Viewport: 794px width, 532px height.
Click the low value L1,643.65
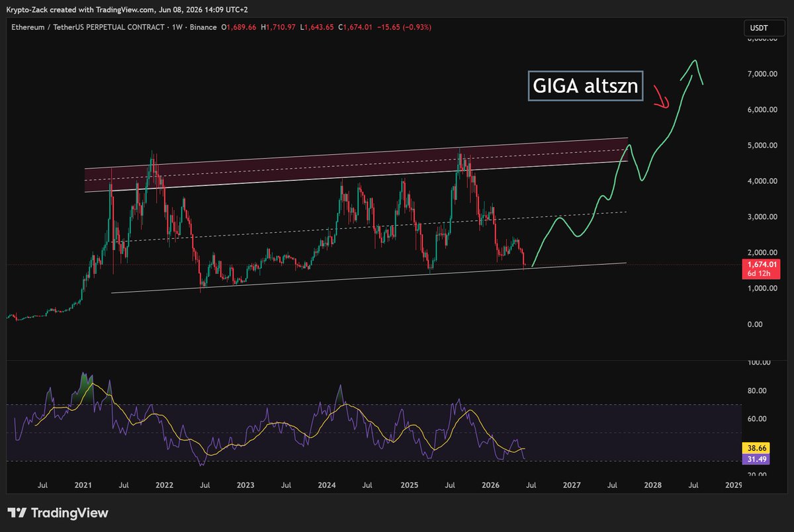(317, 27)
